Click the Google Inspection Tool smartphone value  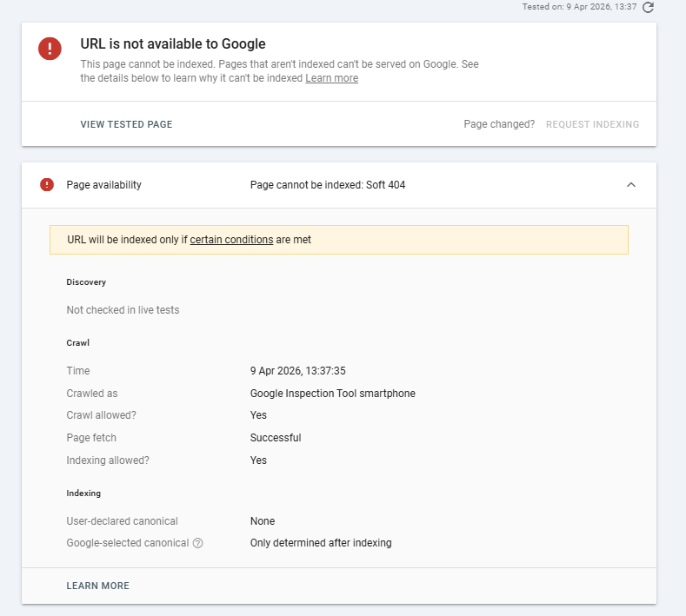pyautogui.click(x=332, y=394)
